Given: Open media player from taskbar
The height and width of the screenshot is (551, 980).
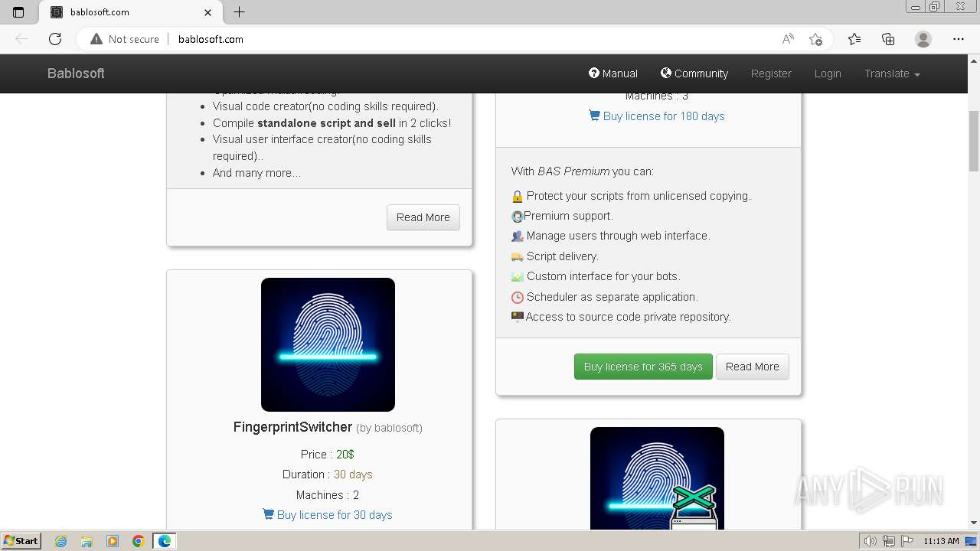Looking at the screenshot, I should pos(113,541).
